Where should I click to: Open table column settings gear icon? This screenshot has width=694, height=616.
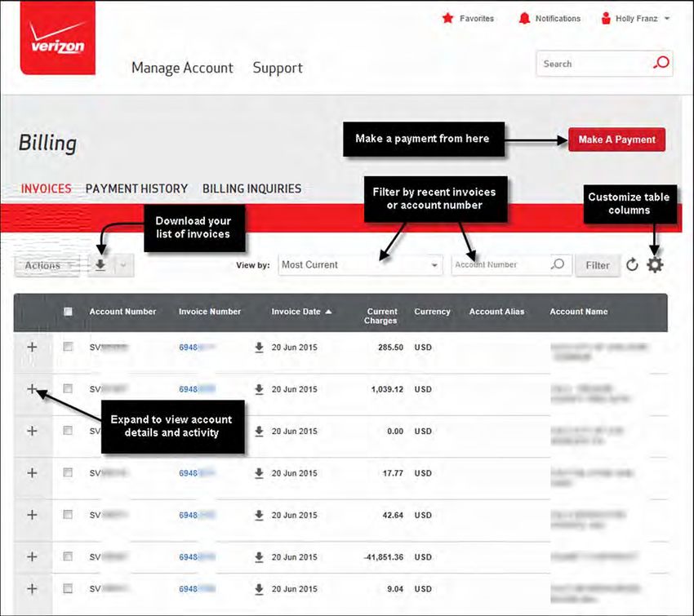655,265
